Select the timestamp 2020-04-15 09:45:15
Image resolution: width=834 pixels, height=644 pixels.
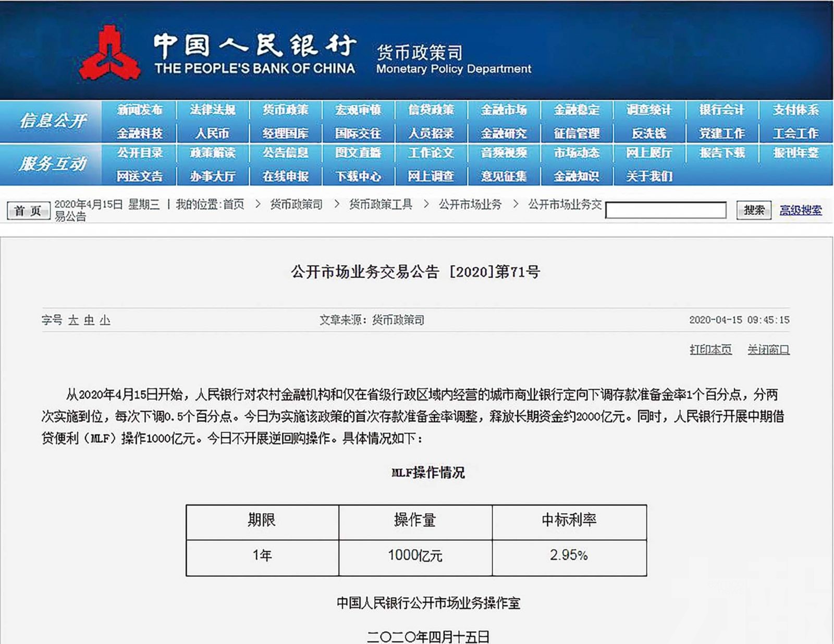739,320
